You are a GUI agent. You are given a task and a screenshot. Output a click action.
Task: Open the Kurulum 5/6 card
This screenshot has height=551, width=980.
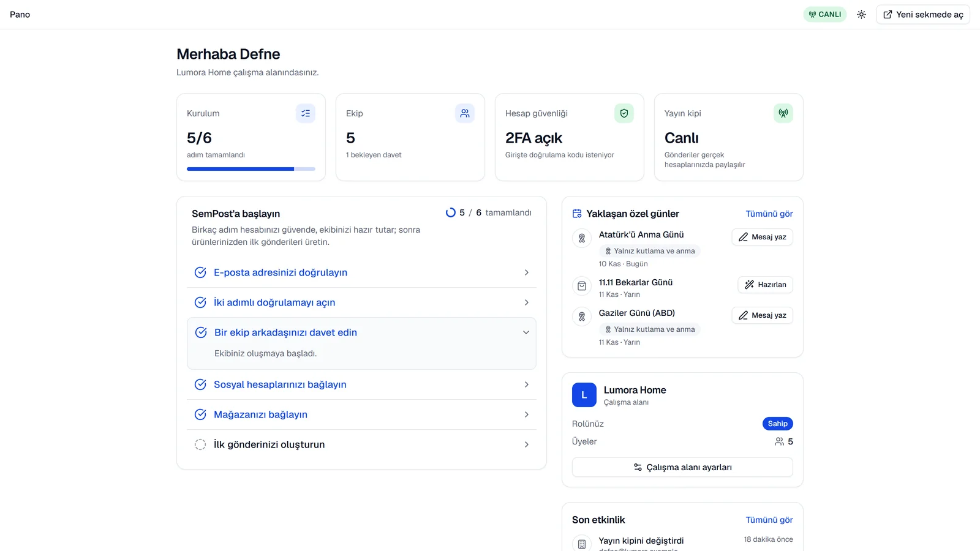click(251, 137)
